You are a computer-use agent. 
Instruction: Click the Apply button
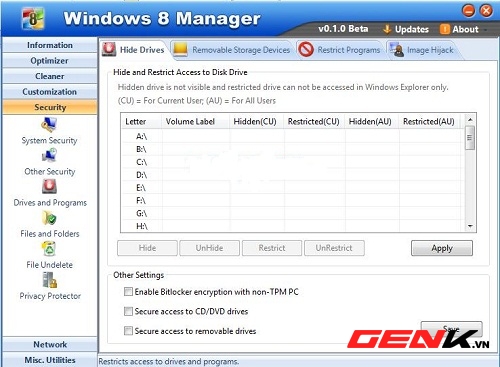click(x=442, y=248)
